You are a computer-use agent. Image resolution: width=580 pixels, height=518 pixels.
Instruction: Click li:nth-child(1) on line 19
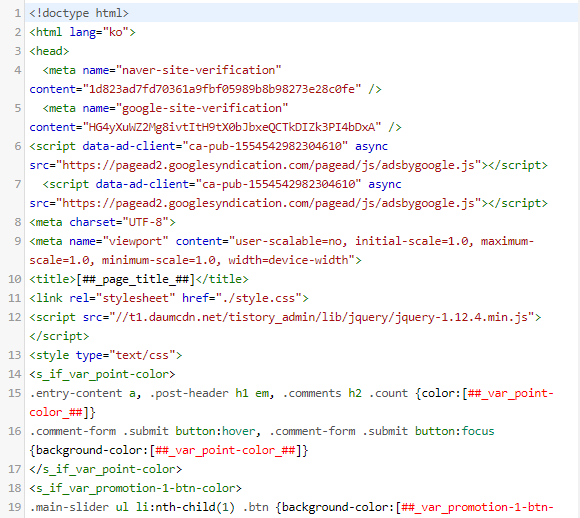(185, 507)
